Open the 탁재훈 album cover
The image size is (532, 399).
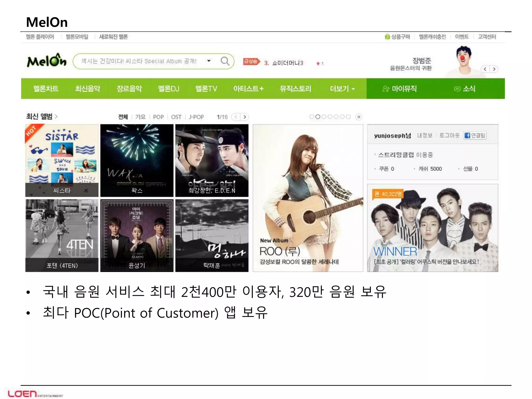coord(212,236)
